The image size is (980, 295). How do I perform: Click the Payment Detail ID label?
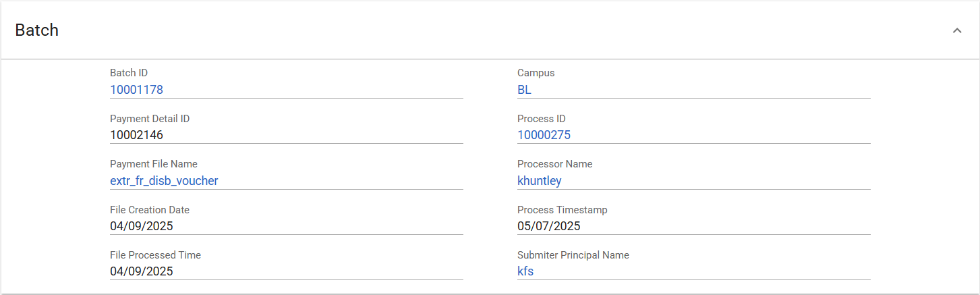point(150,119)
